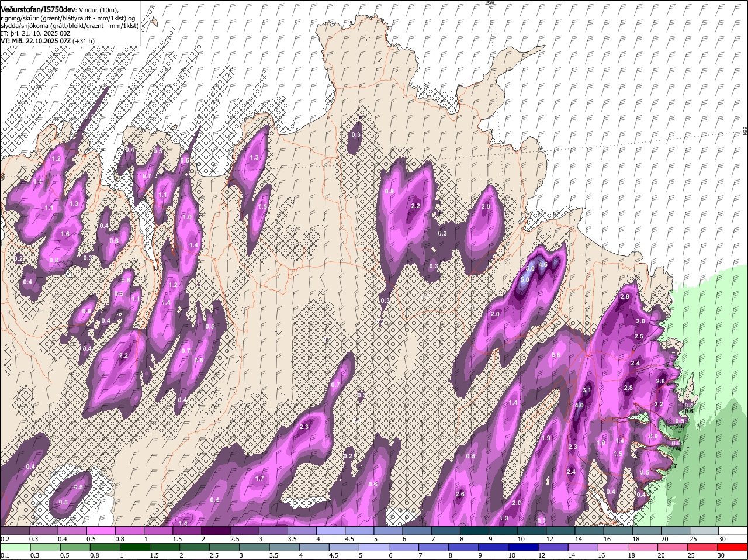Click the 3.0 value below 5.0

[525, 280]
